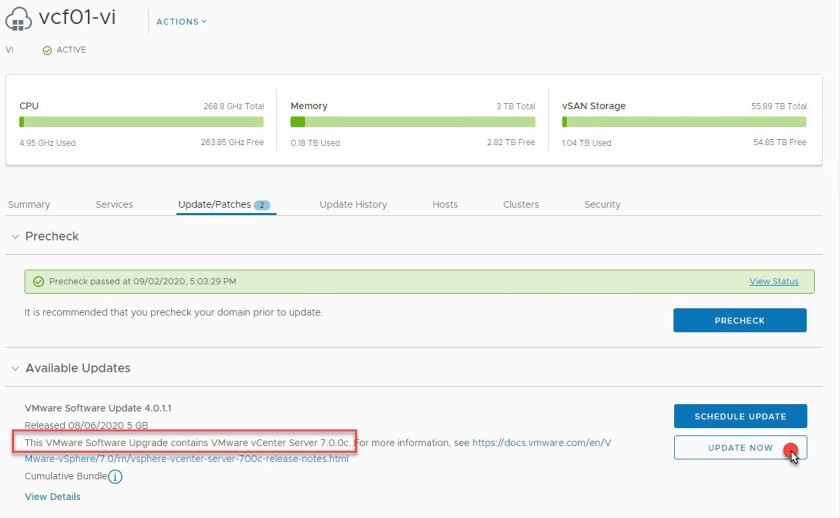
Task: Click the View Details link
Action: pyautogui.click(x=52, y=497)
